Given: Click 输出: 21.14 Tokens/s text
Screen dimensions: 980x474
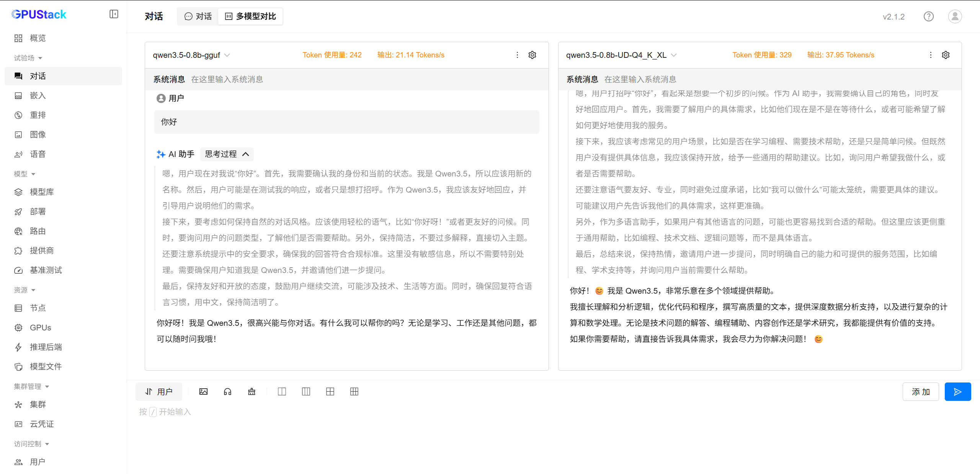Looking at the screenshot, I should (x=411, y=55).
